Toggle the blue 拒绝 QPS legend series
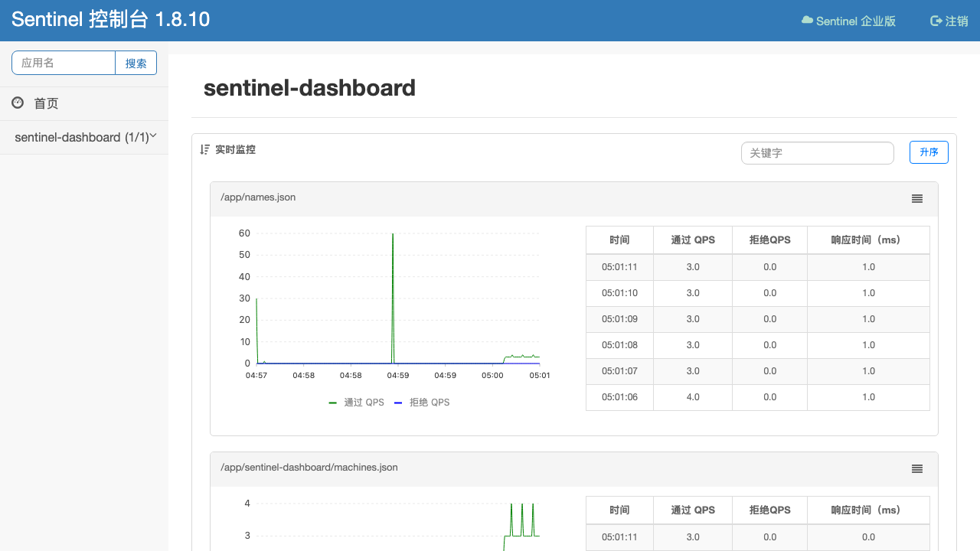 pos(422,402)
